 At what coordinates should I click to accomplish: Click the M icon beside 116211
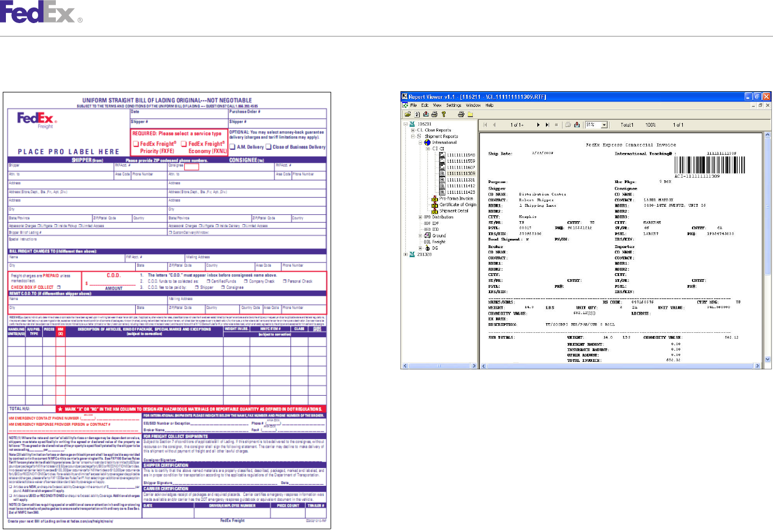click(412, 124)
